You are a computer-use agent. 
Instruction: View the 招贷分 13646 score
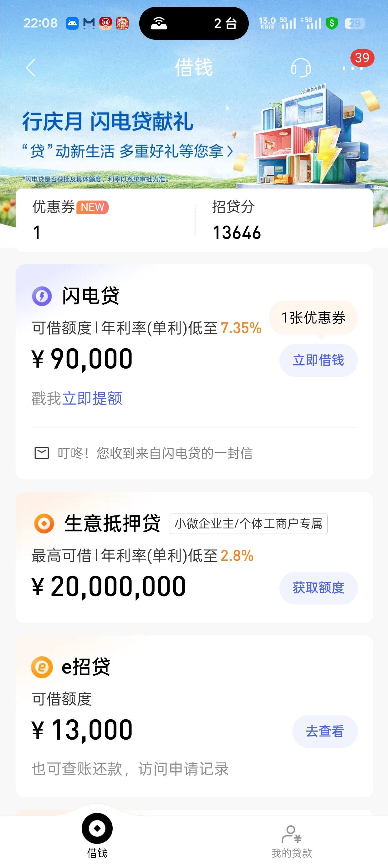click(x=237, y=220)
